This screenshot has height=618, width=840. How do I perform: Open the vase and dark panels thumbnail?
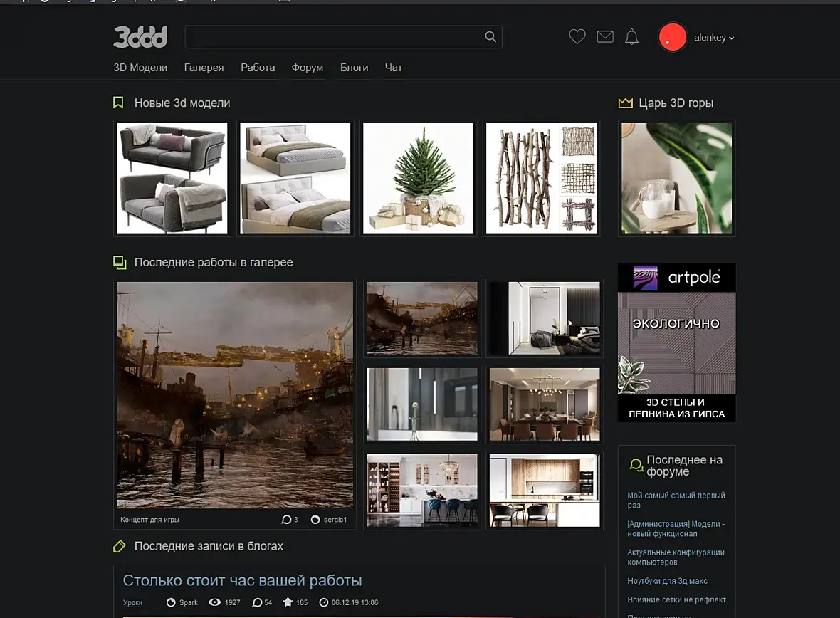click(x=422, y=404)
